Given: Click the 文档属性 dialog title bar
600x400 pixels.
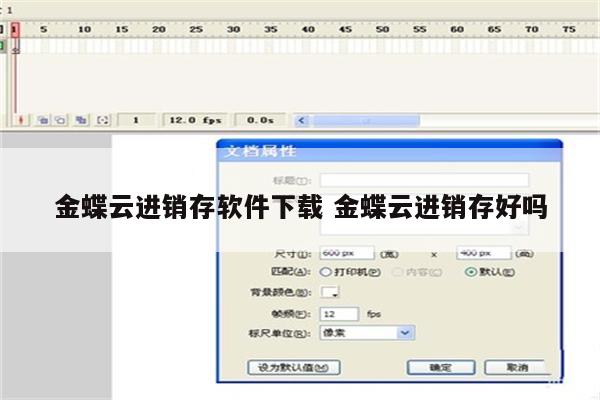Looking at the screenshot, I should click(390, 151).
